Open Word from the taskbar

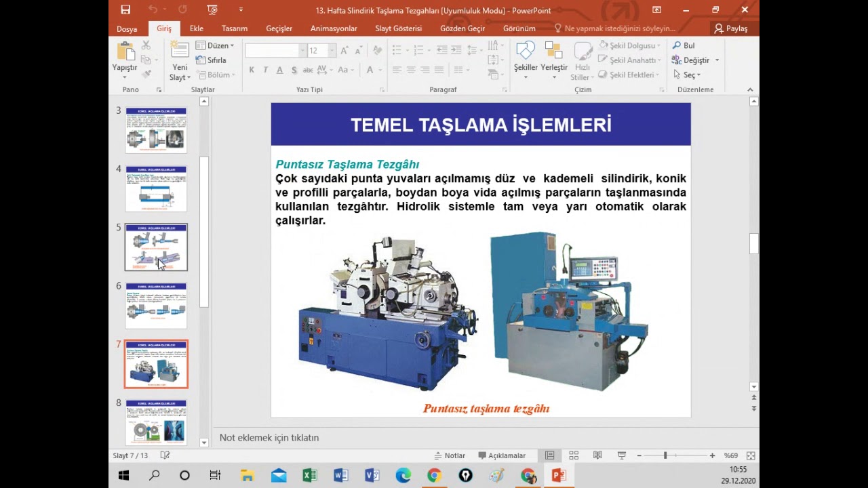click(341, 476)
